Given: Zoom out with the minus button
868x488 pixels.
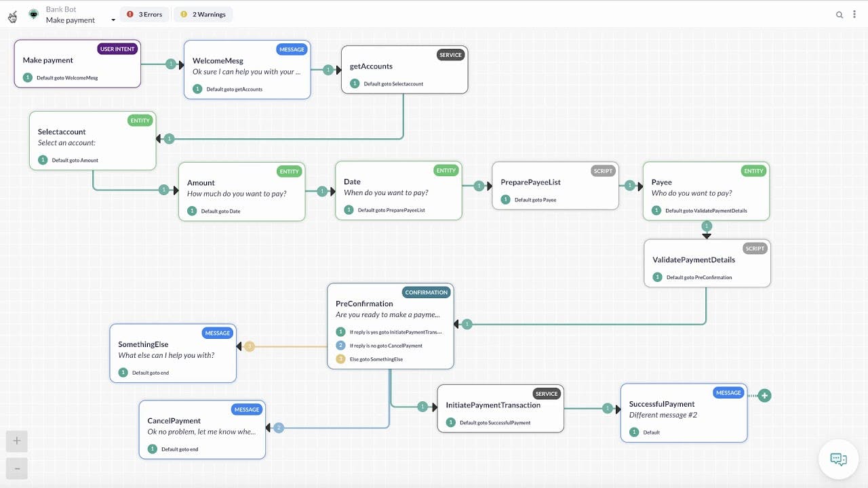Looking at the screenshot, I should [17, 468].
